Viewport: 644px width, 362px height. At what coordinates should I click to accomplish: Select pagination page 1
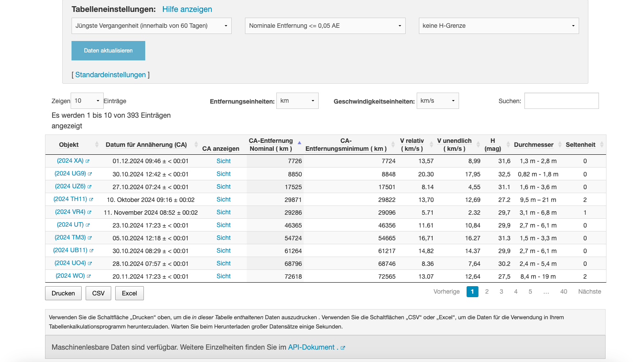pos(472,291)
